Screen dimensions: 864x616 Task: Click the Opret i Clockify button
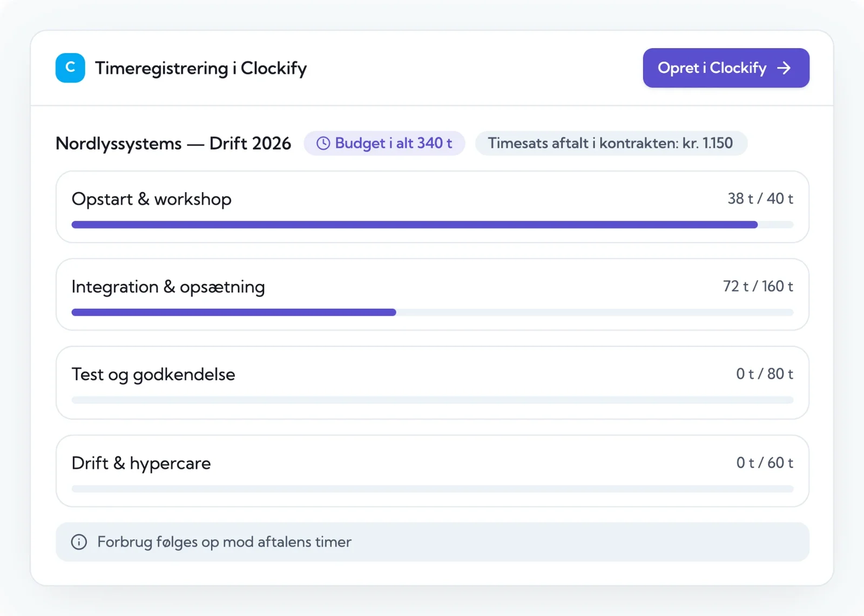coord(726,68)
